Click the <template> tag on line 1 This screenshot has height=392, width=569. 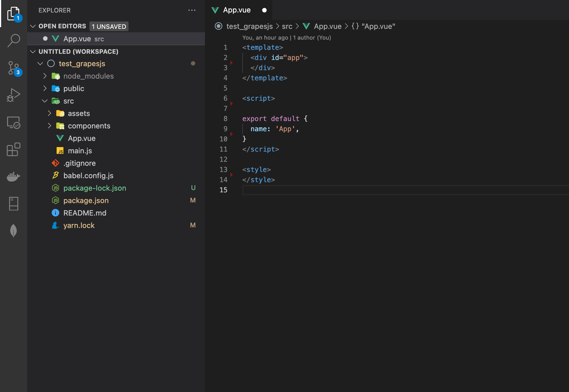click(x=263, y=48)
